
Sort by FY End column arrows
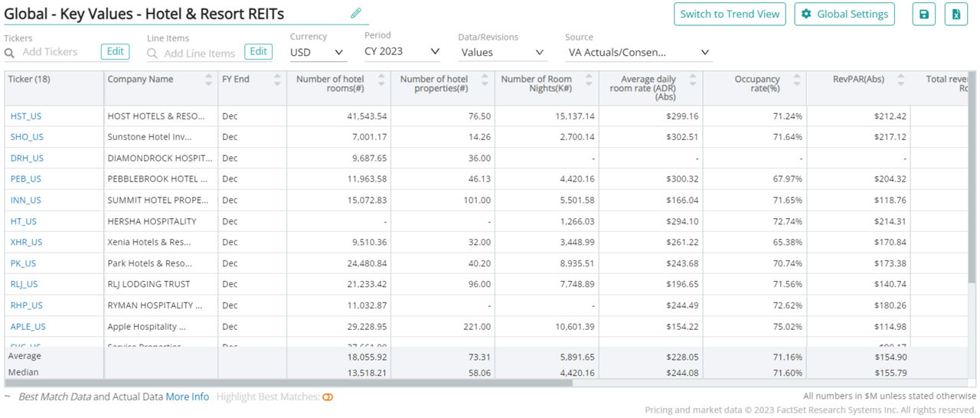[x=277, y=80]
